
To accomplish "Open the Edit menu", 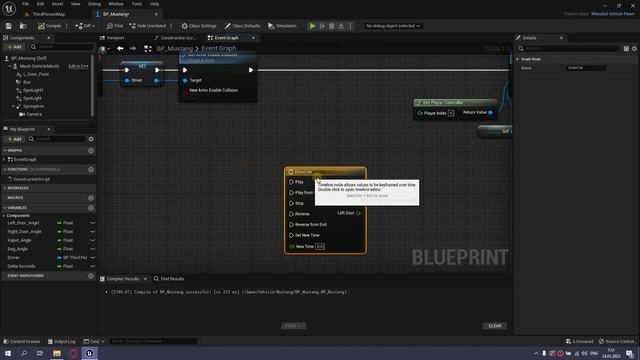I will coord(40,4).
